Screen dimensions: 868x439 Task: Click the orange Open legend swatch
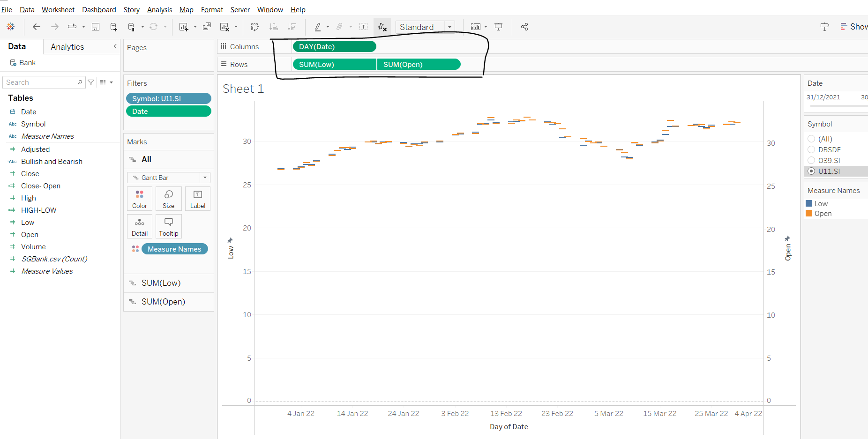809,213
